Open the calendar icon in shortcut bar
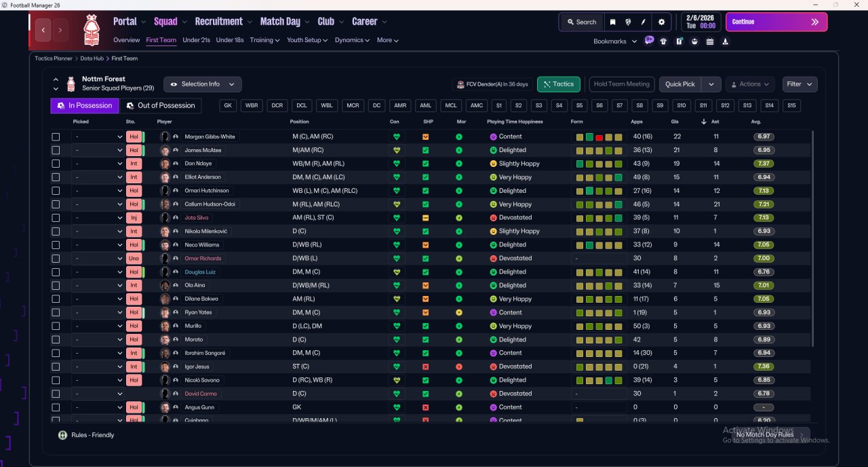 [710, 41]
